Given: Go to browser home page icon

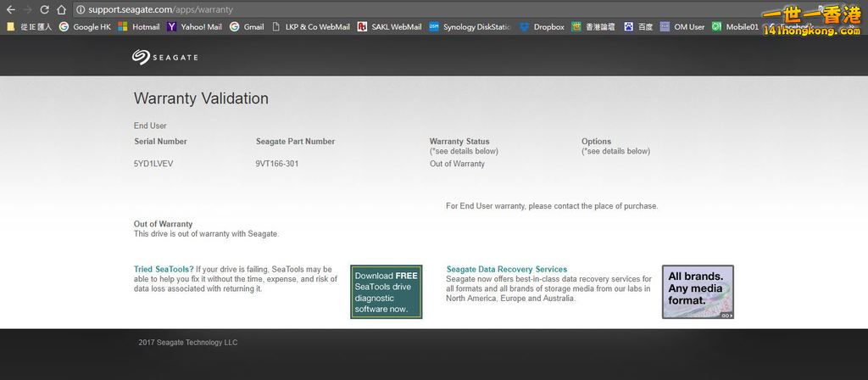Looking at the screenshot, I should pyautogui.click(x=61, y=9).
